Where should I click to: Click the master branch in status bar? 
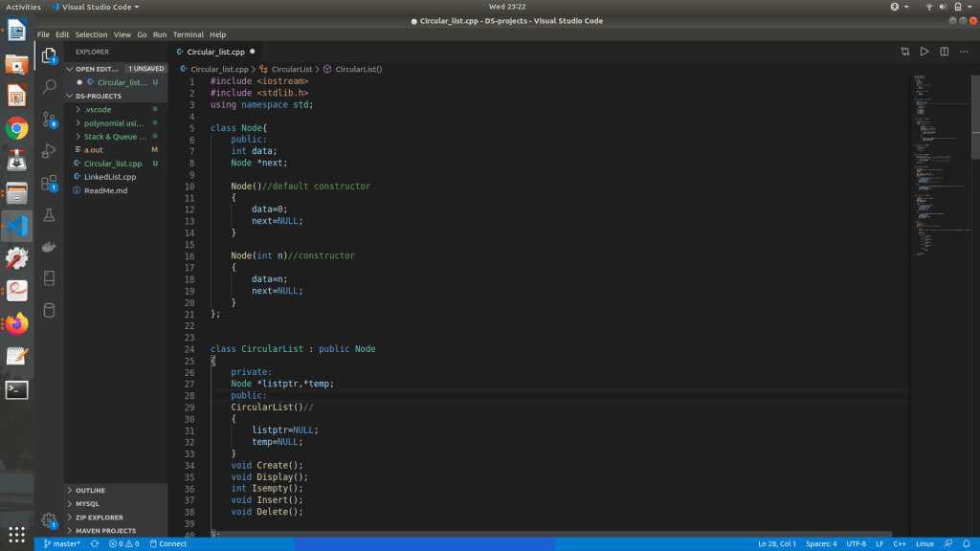pyautogui.click(x=62, y=543)
